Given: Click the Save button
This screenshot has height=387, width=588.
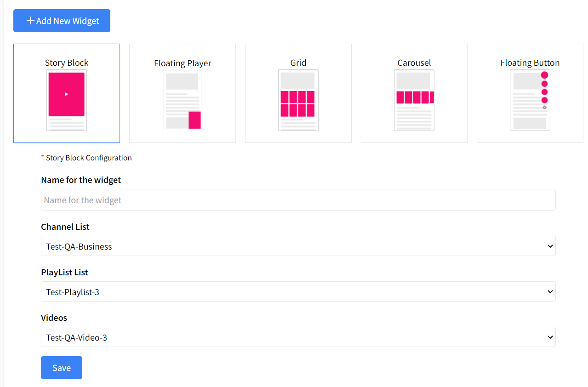Looking at the screenshot, I should coord(62,368).
